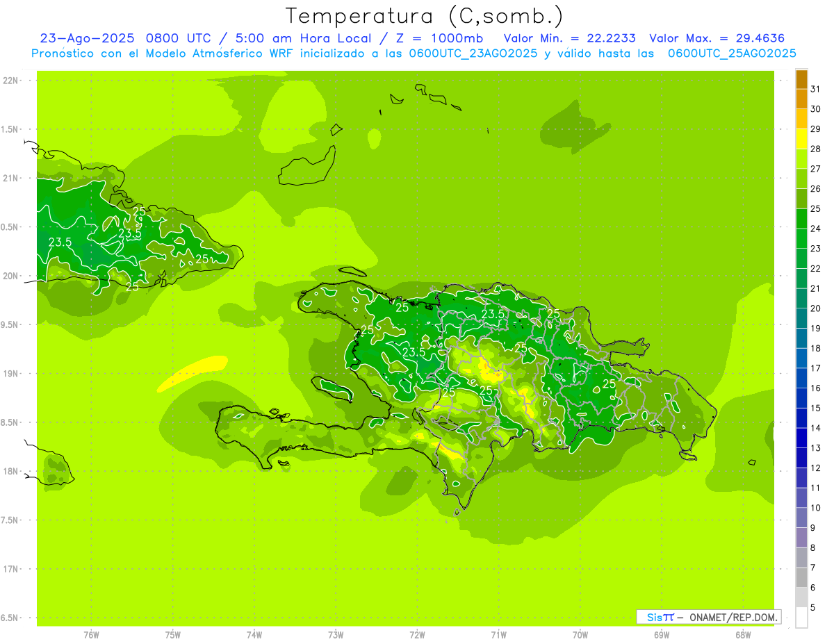Screen dimensions: 834x644
Task: Click the '69W' longitude label
Action: (x=662, y=635)
